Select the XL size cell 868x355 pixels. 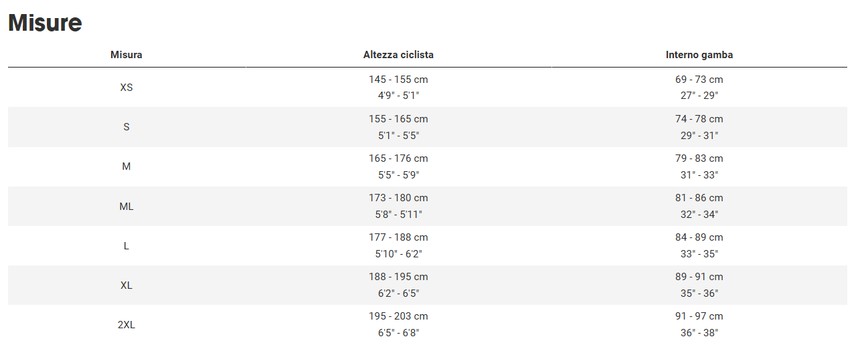coord(126,285)
